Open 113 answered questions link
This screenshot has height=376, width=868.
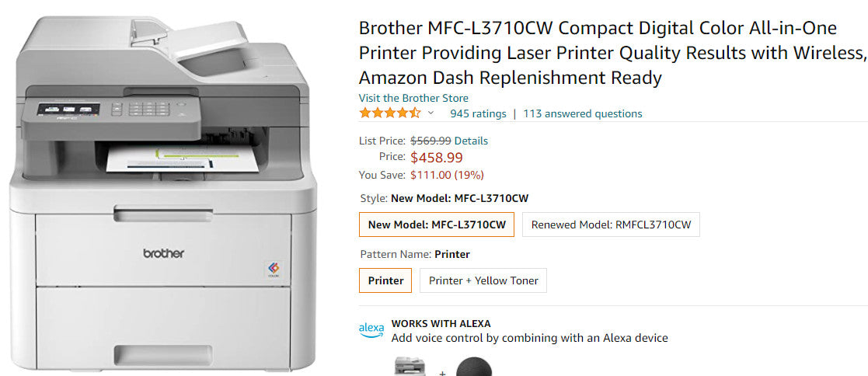(583, 113)
